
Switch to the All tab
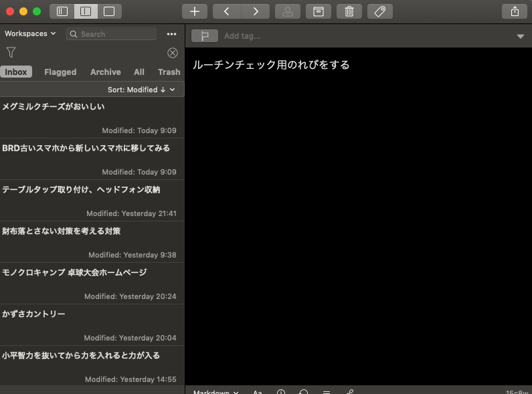pyautogui.click(x=139, y=72)
